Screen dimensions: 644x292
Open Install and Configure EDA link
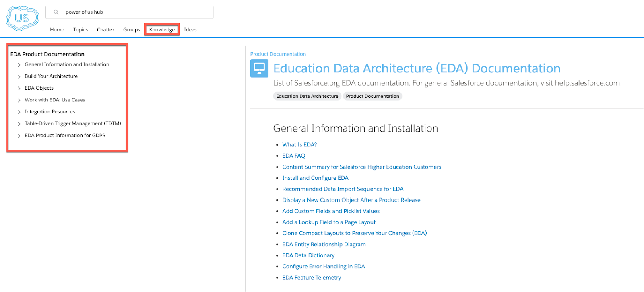315,178
